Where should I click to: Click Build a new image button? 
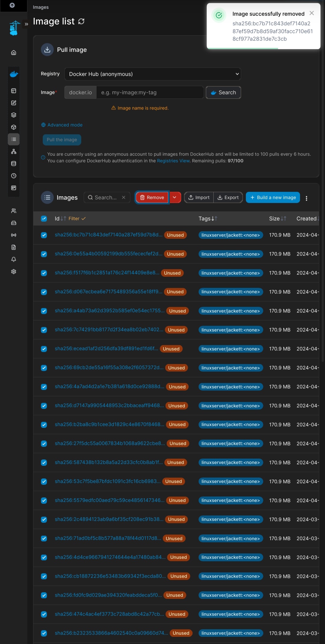coord(273,198)
